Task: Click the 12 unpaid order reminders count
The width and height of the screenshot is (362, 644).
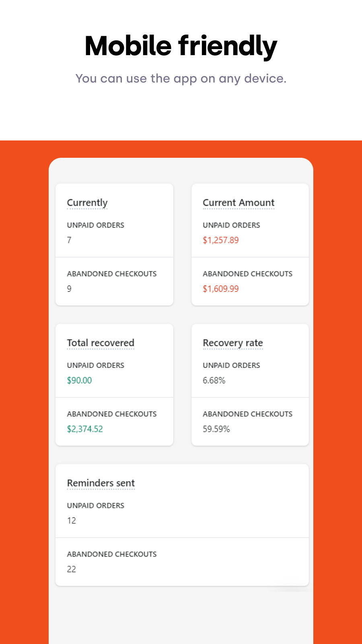Action: click(72, 520)
